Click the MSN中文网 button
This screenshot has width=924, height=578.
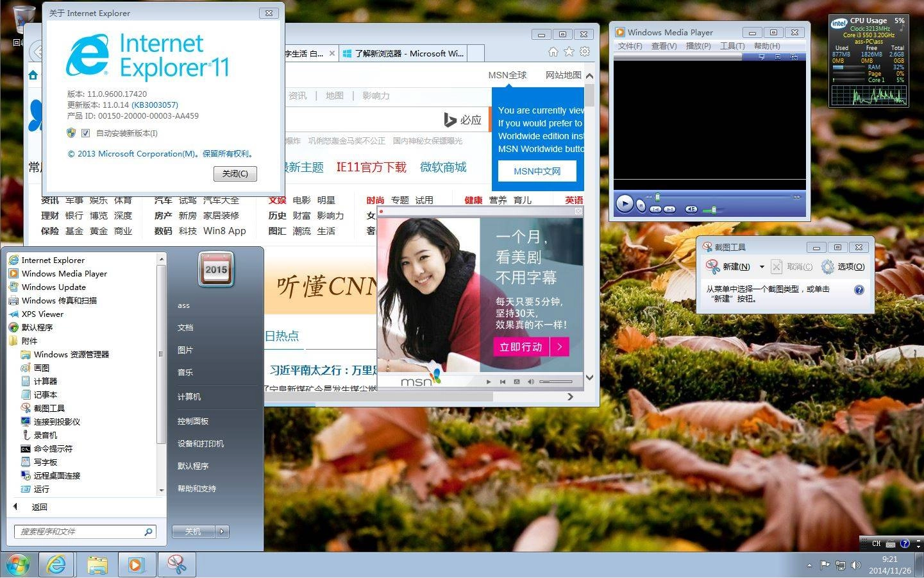coord(537,171)
